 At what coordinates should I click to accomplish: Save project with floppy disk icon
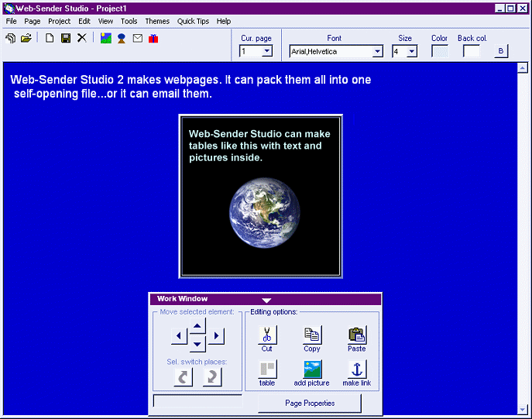click(66, 38)
